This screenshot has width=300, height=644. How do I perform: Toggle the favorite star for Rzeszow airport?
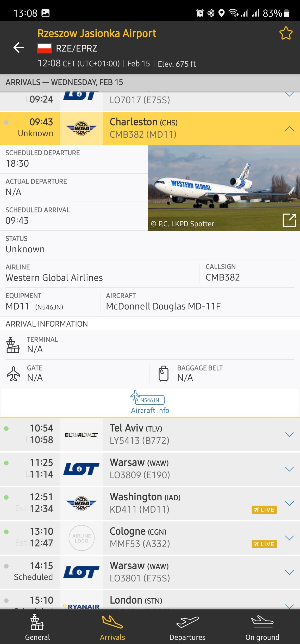click(x=286, y=33)
